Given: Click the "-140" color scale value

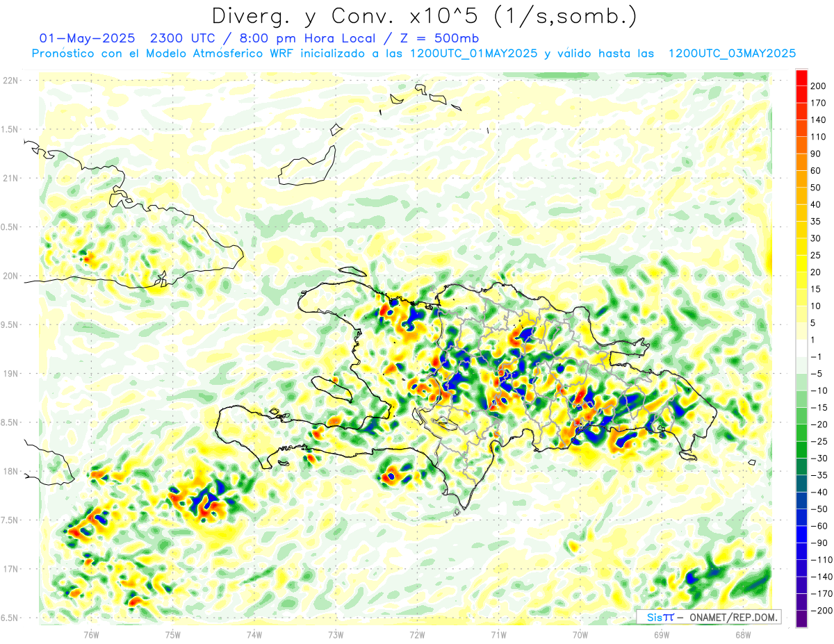Looking at the screenshot, I should pos(820,577).
